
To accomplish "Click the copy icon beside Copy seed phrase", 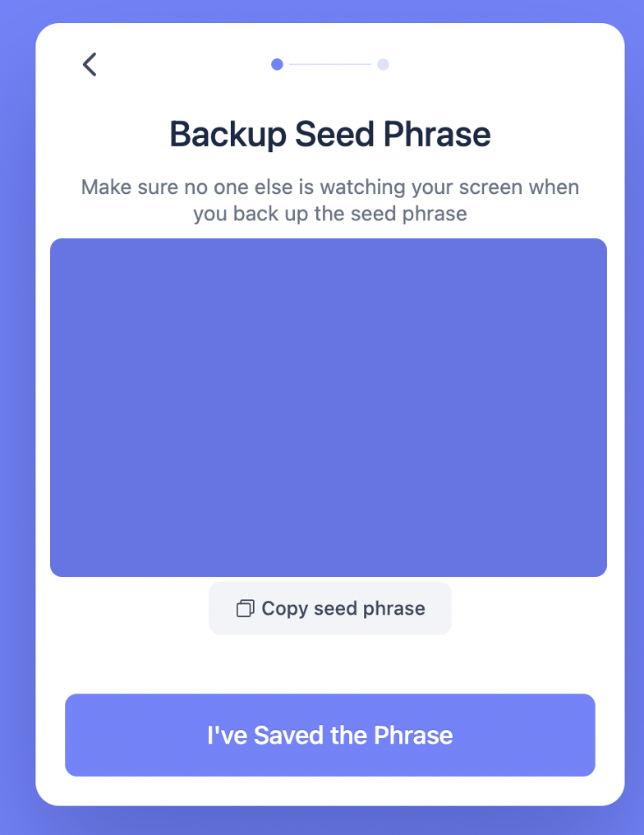I will click(245, 608).
